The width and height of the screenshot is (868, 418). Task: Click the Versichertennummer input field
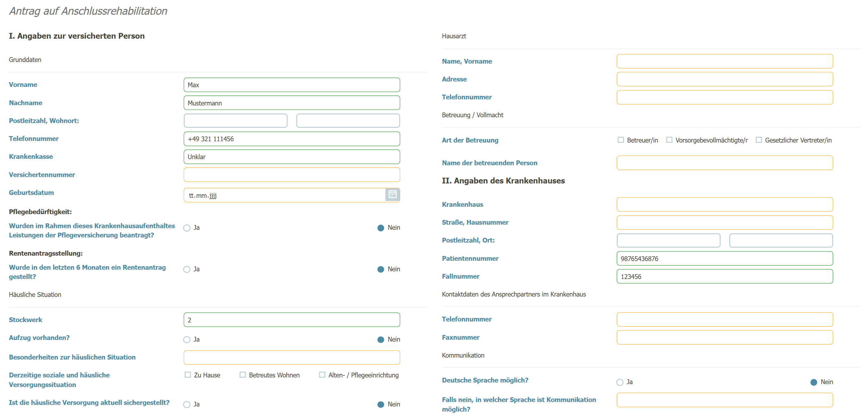[291, 175]
